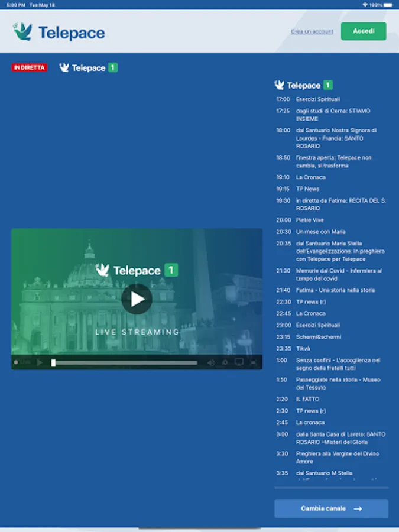Select the 3:35 dal Santuario M Stella entry
This screenshot has height=532, width=399.
click(x=331, y=473)
